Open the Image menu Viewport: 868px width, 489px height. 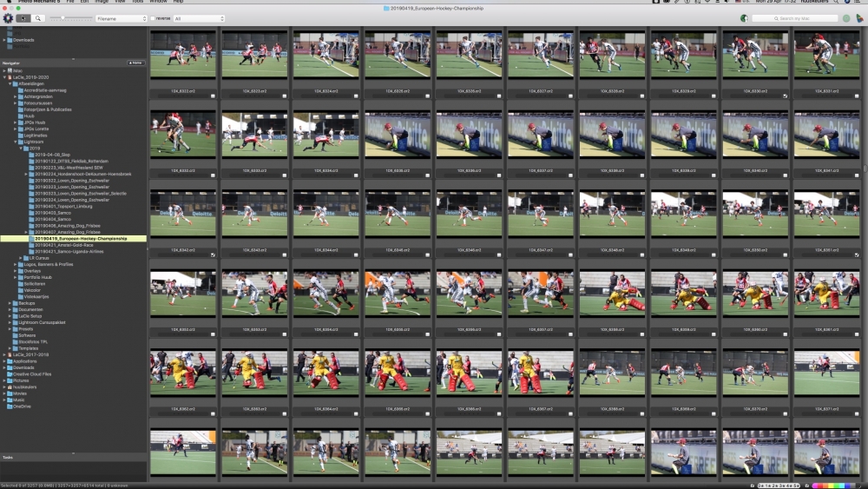102,2
